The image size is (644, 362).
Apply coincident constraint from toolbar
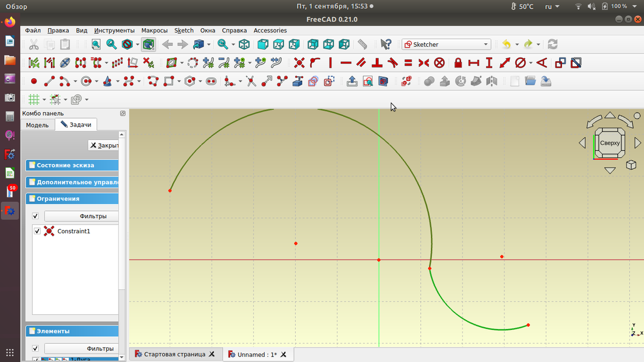point(299,63)
